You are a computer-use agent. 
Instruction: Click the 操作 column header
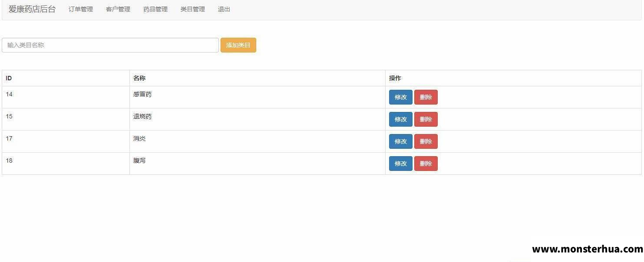(x=395, y=78)
